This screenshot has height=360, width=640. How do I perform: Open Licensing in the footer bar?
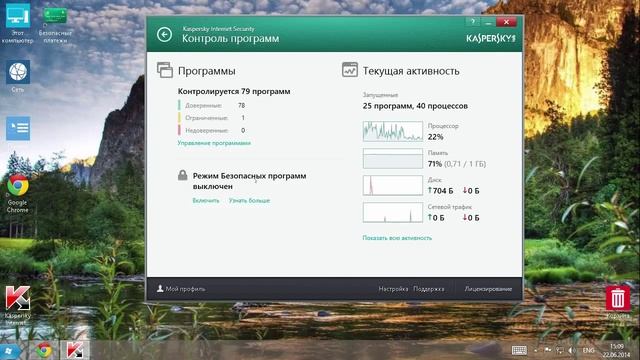point(488,289)
